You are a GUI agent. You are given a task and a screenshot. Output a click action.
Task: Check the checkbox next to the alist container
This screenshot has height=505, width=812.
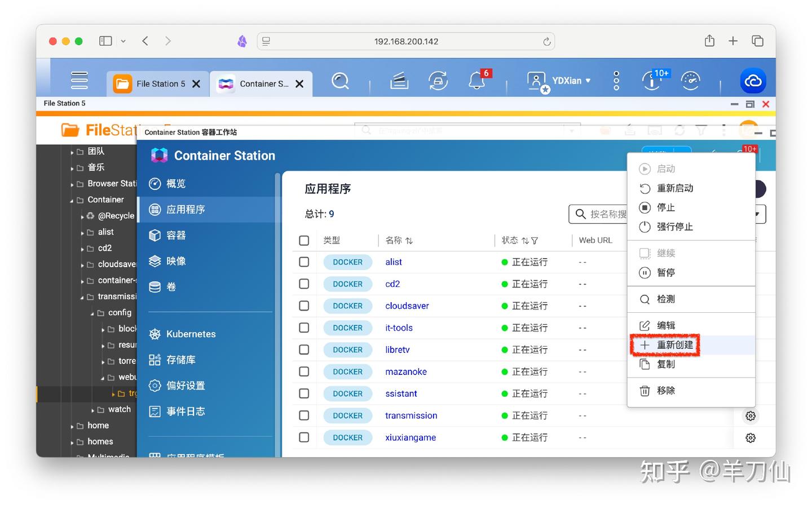click(304, 262)
